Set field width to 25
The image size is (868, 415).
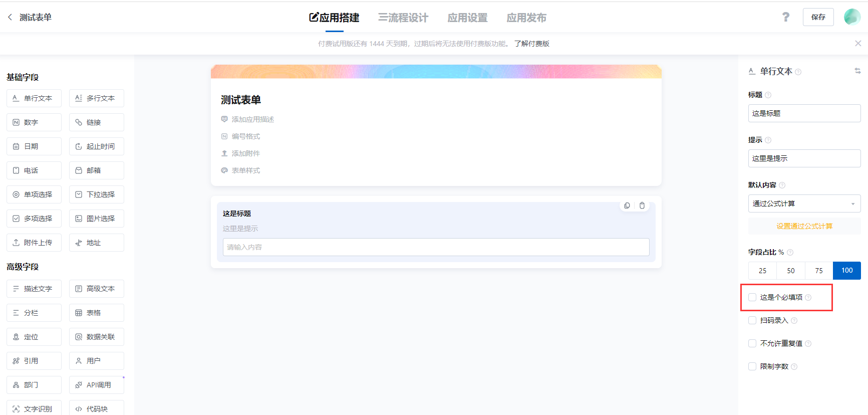point(762,271)
